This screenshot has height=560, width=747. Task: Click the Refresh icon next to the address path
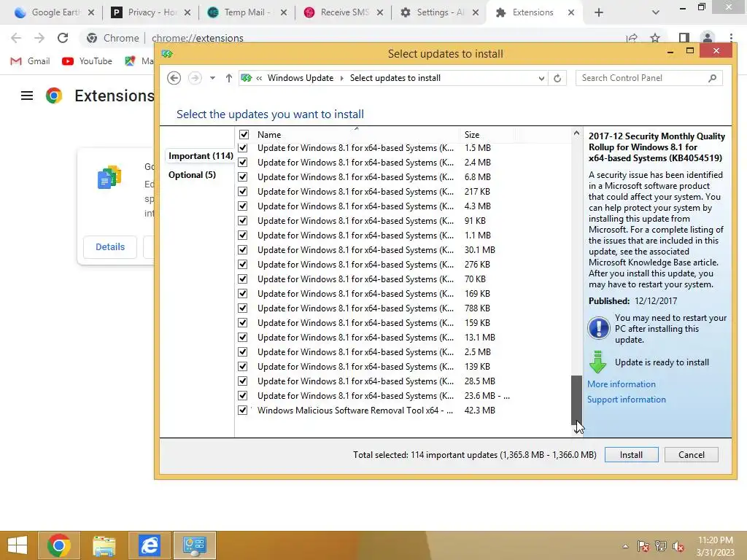pos(557,78)
